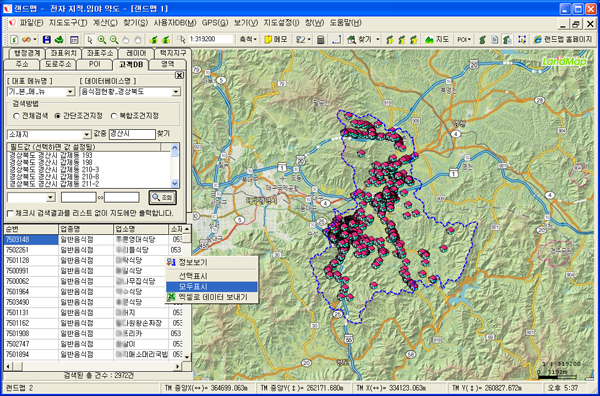Open the 찾기 toolbar dropdown arrow
This screenshot has width=600, height=396.
pyautogui.click(x=378, y=39)
